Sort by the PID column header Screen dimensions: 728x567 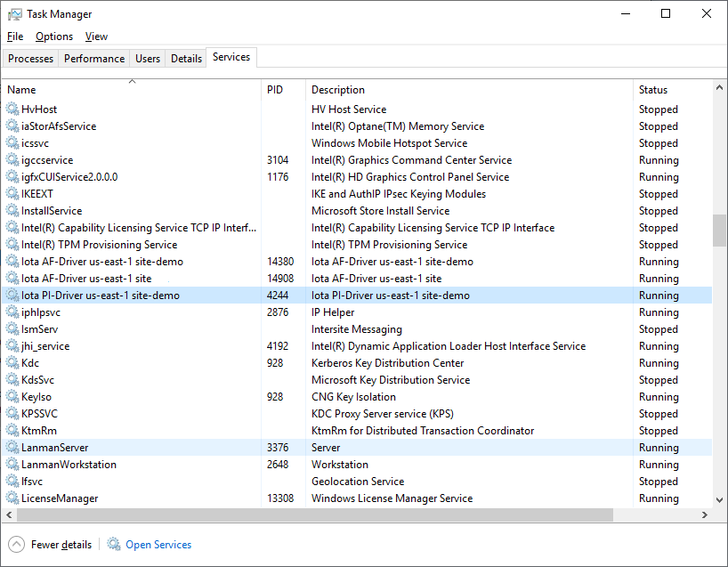(283, 90)
